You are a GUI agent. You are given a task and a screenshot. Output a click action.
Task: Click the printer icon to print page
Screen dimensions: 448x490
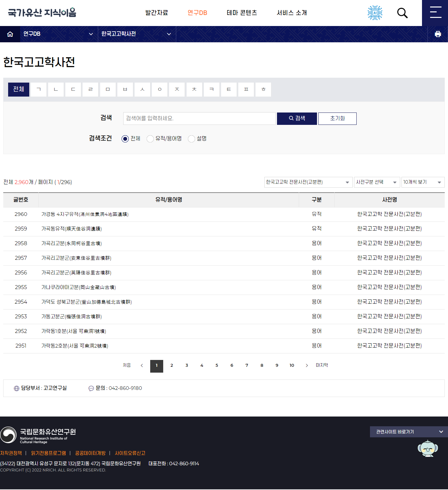(x=438, y=34)
